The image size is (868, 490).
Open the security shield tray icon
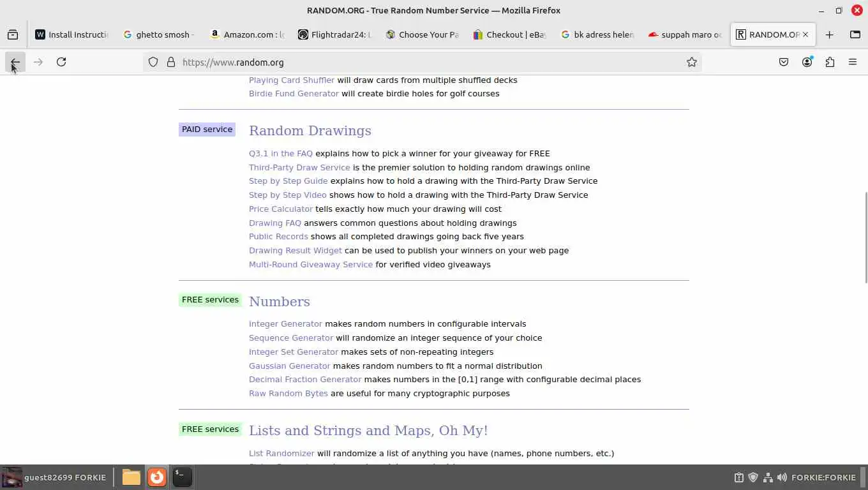(x=753, y=477)
